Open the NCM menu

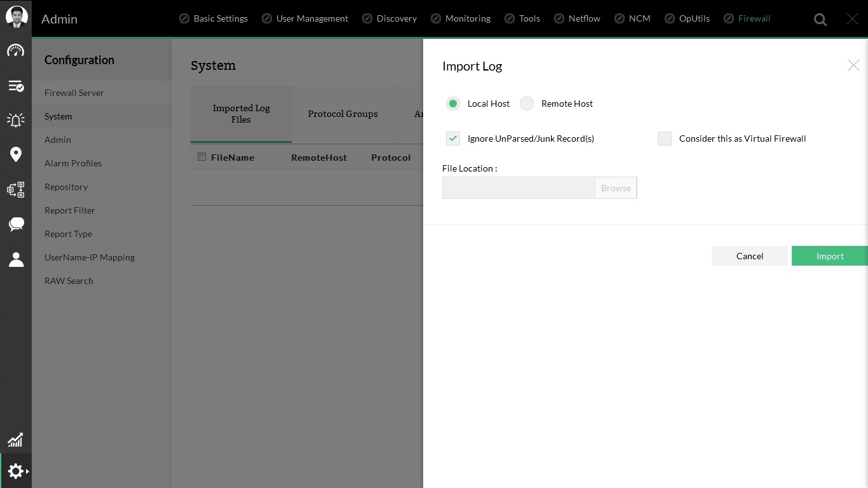(640, 18)
